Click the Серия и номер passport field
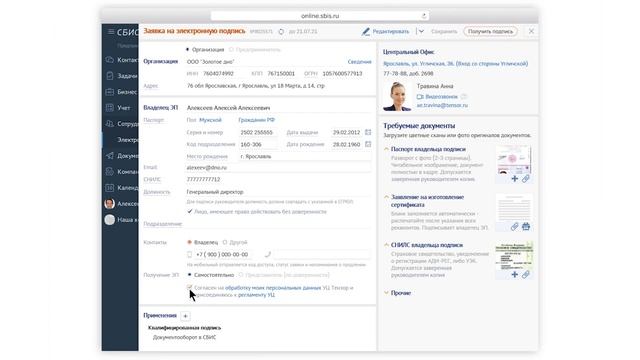Image resolution: width=640 pixels, height=360 pixels. 259,132
